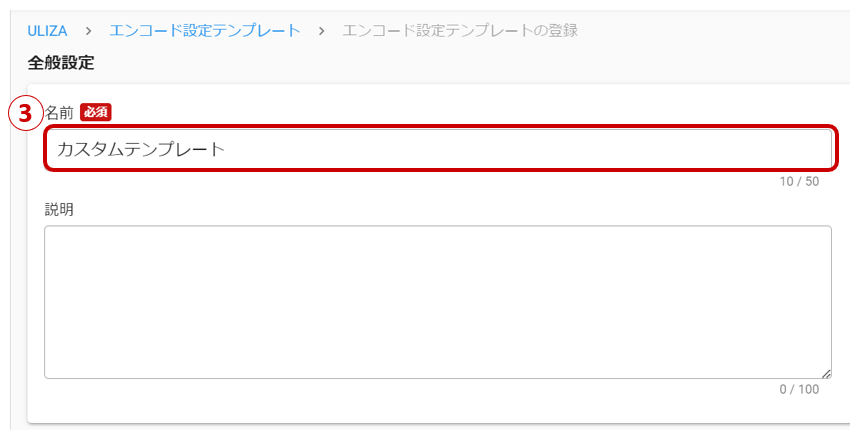
Task: Click the red step 3 circle marker
Action: click(x=26, y=113)
